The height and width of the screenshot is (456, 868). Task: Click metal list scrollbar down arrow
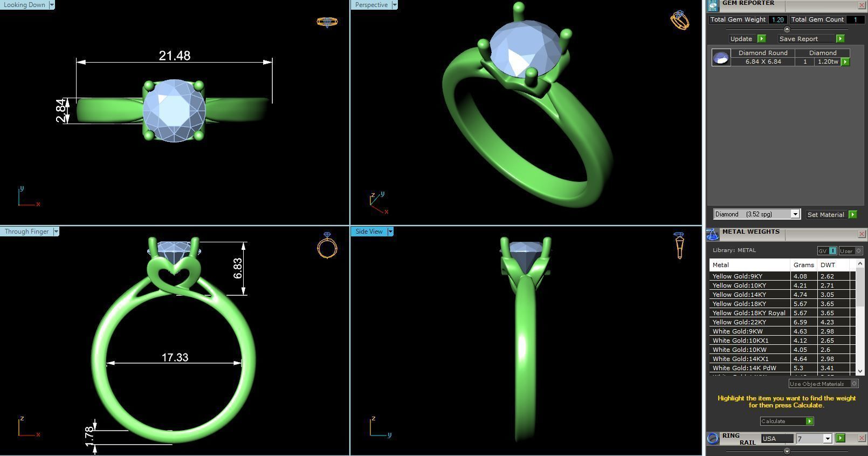860,371
